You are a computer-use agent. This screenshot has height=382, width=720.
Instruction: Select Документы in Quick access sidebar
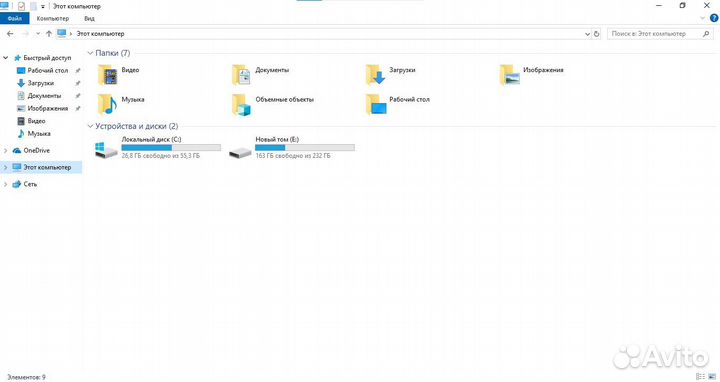click(x=39, y=96)
